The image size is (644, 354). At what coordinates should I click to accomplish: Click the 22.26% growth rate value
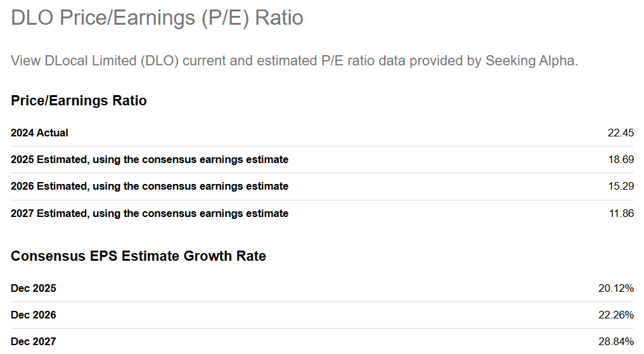coord(615,315)
